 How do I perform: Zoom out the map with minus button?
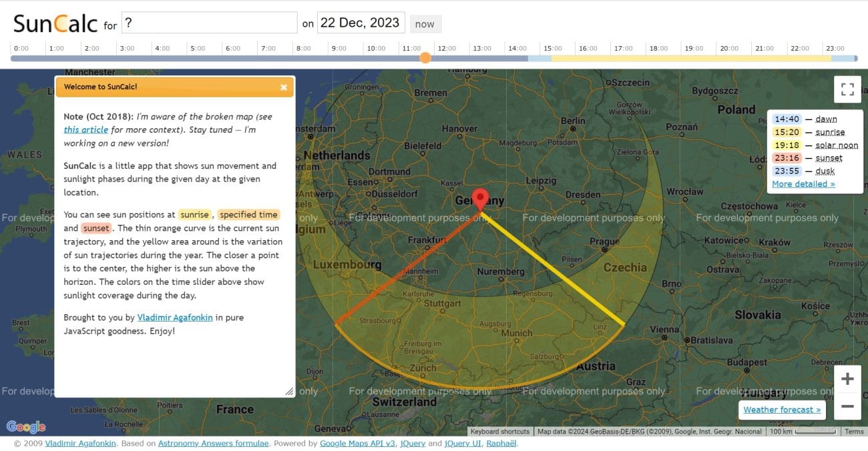(847, 406)
